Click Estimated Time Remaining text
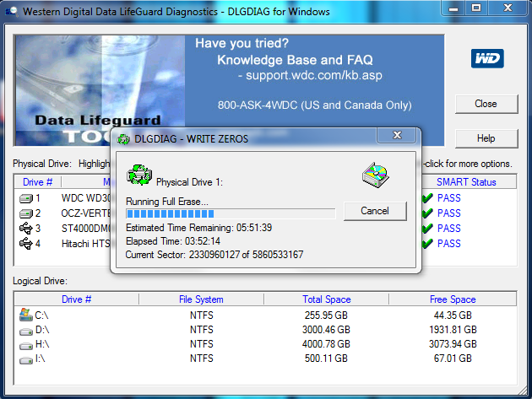The width and height of the screenshot is (532, 399). click(x=198, y=228)
